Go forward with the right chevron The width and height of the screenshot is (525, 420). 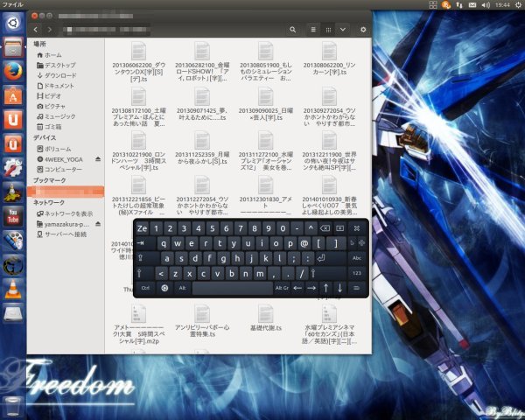point(50,30)
